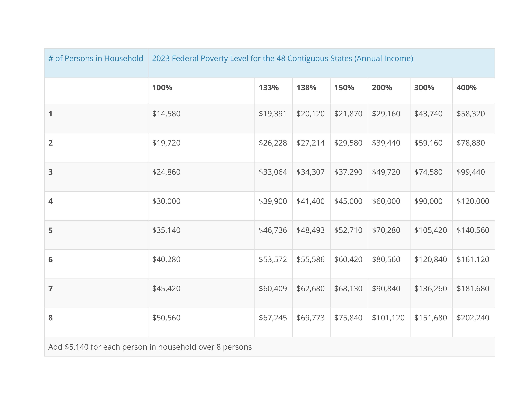Select the 100% column header
The height and width of the screenshot is (411, 532).
click(x=162, y=88)
